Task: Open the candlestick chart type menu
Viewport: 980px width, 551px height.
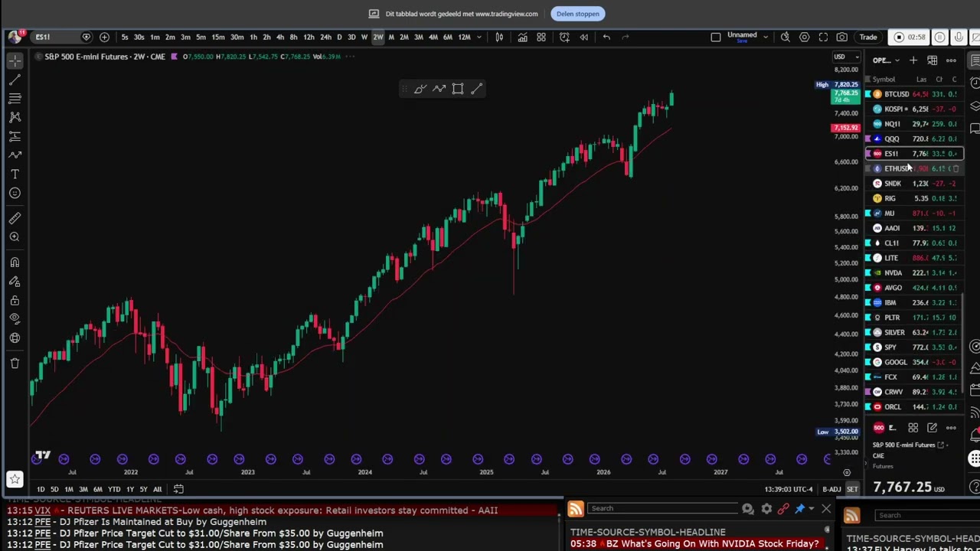Action: [499, 37]
